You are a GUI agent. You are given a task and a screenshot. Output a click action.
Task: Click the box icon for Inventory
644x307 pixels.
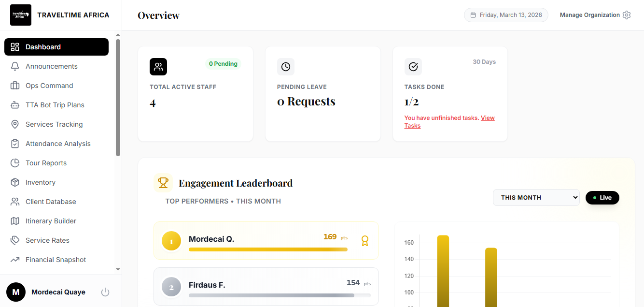coord(15,182)
